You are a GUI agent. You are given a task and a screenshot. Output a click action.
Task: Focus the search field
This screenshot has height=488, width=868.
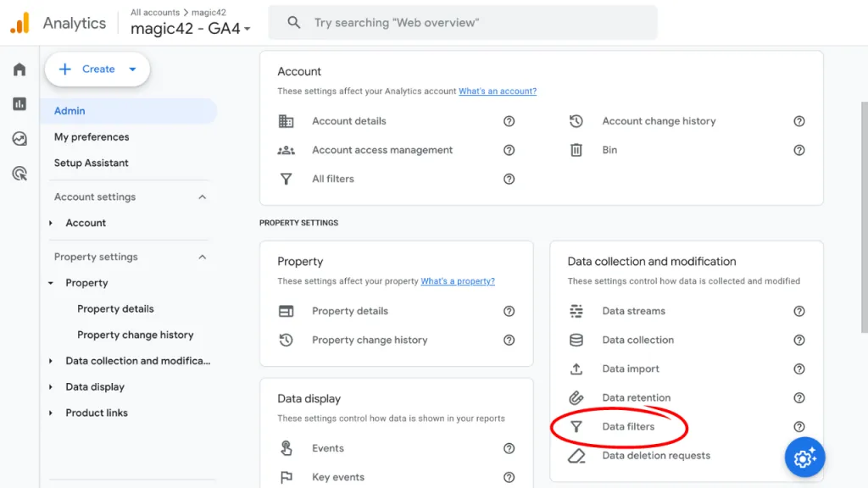tap(463, 23)
